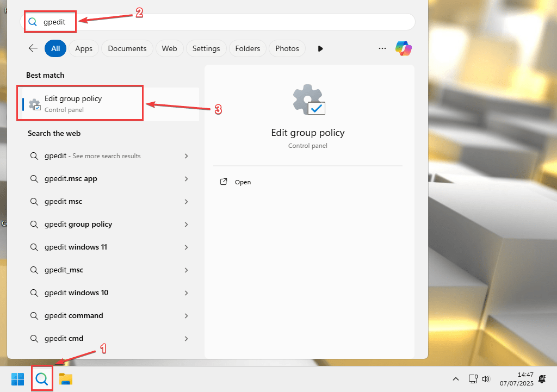Click the 'gpedit group policy' web suggestion
Screen dimensions: 557x392
tap(78, 225)
